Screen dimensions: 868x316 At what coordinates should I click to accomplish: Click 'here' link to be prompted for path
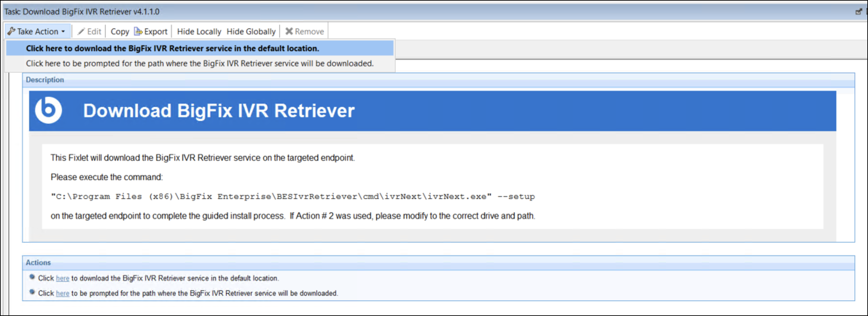click(63, 293)
